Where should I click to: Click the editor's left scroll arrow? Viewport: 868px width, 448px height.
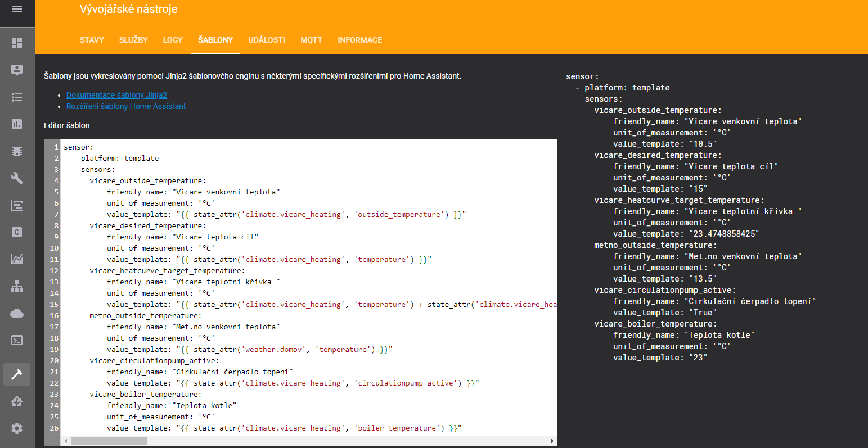[x=66, y=441]
